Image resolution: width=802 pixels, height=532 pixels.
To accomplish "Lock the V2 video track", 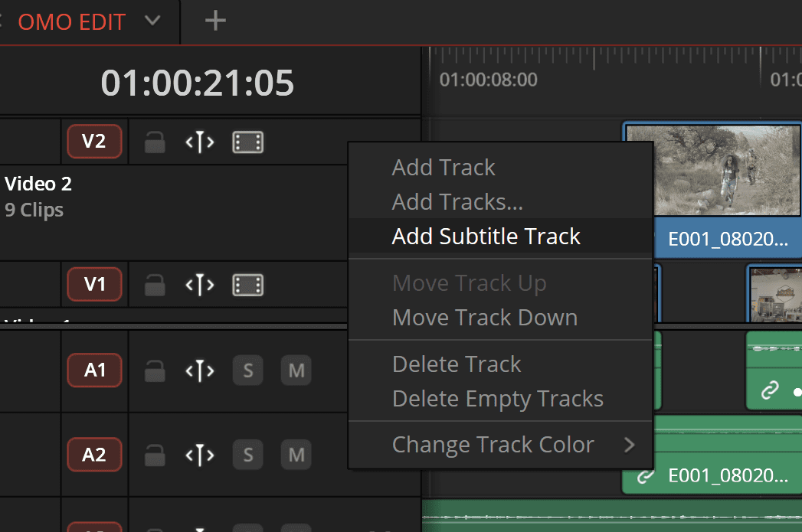I will (155, 142).
